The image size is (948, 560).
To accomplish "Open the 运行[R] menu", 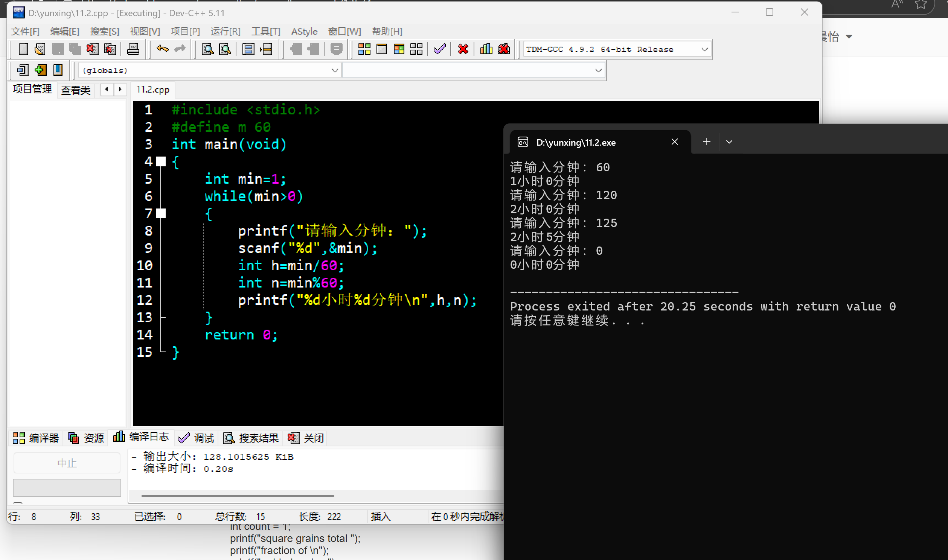I will 225,31.
